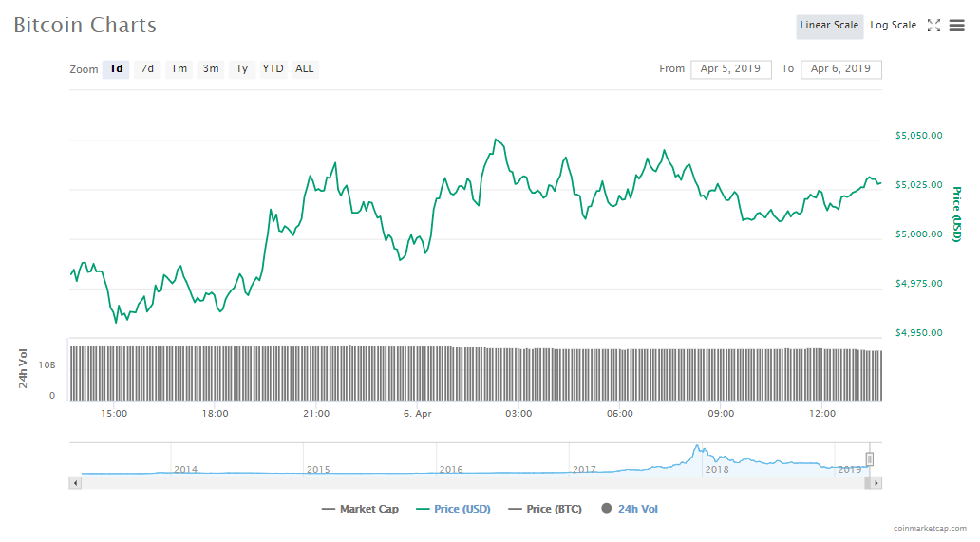Edit the From date field
Viewport: 980px width, 542px height.
[x=731, y=69]
